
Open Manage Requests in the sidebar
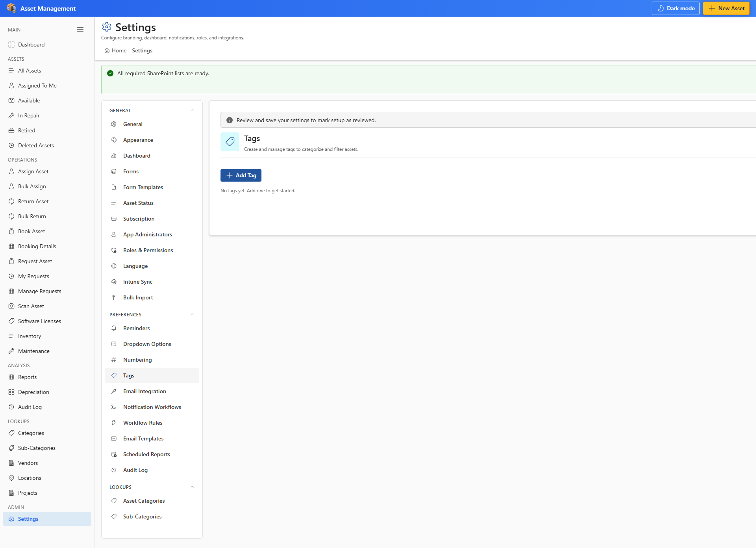(47, 291)
